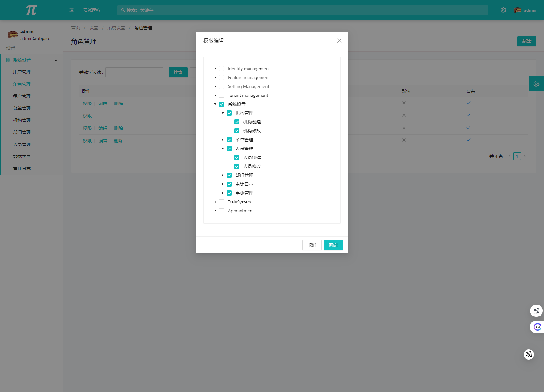
Task: Confirm permissions with the 确定 button
Action: coord(333,245)
